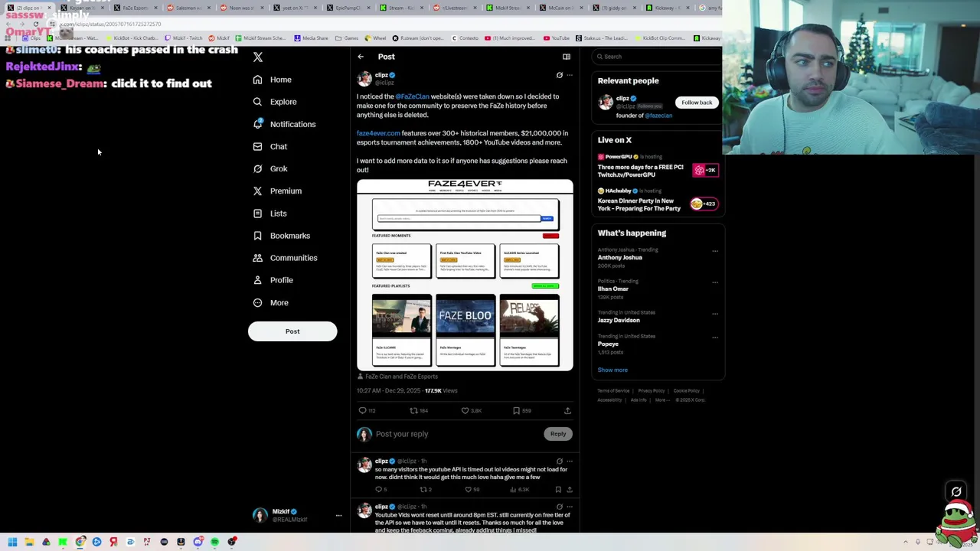Open the Anthony Joshua trending topic

[619, 258]
